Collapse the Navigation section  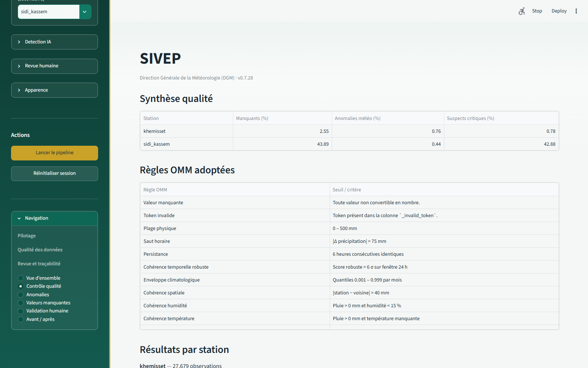click(54, 218)
